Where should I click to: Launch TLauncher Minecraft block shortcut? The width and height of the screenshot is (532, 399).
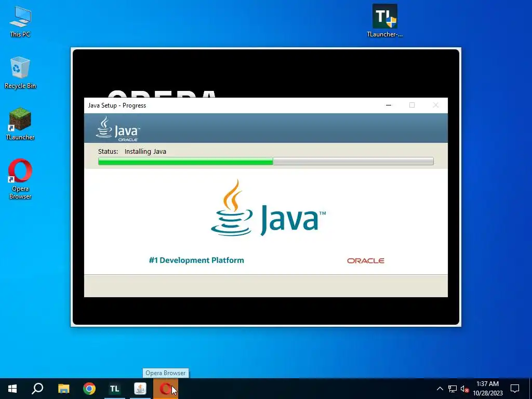pyautogui.click(x=20, y=124)
